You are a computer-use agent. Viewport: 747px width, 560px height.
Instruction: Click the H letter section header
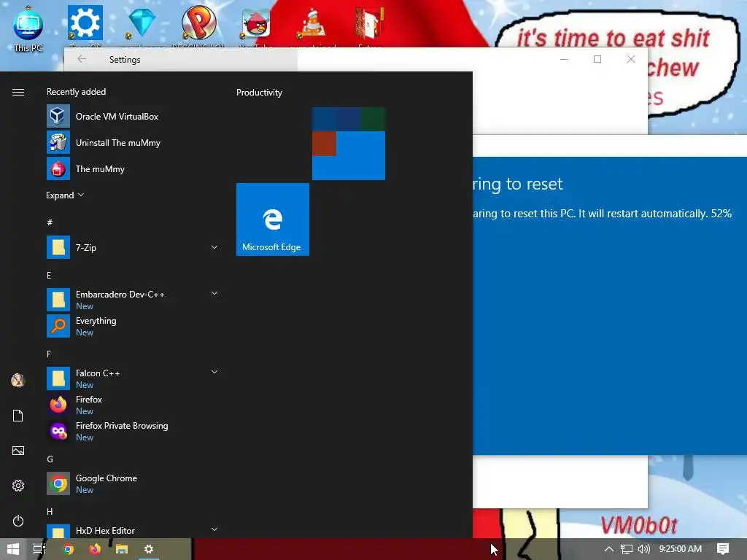point(50,511)
